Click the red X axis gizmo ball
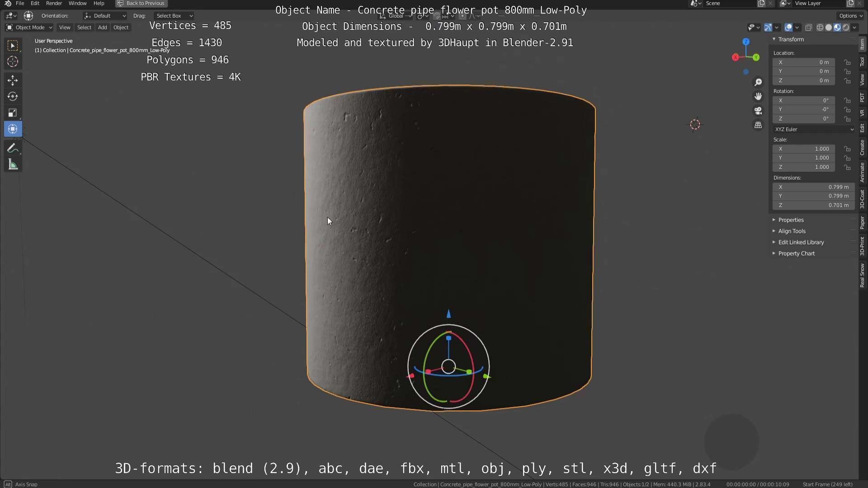Screen dimensions: 868x488 736,57
